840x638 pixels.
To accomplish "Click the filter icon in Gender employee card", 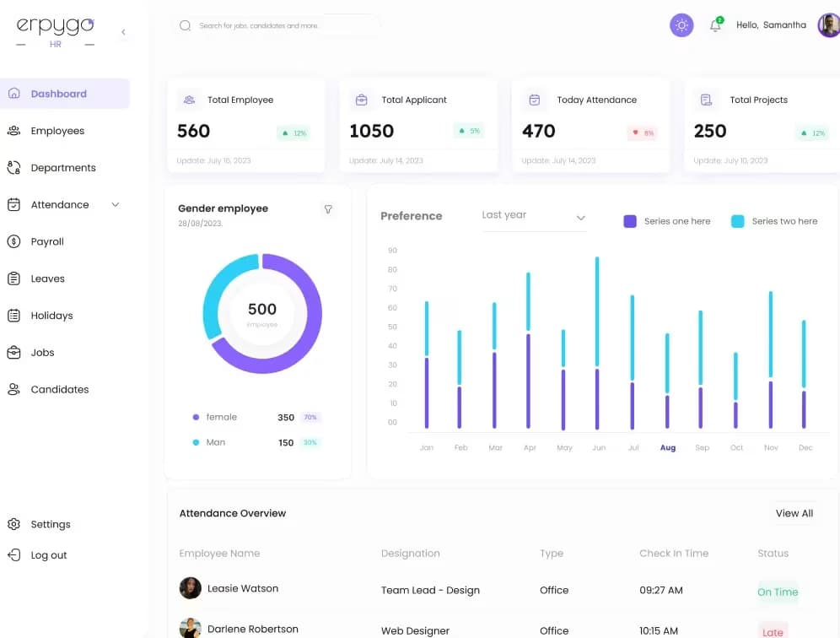I will point(328,209).
